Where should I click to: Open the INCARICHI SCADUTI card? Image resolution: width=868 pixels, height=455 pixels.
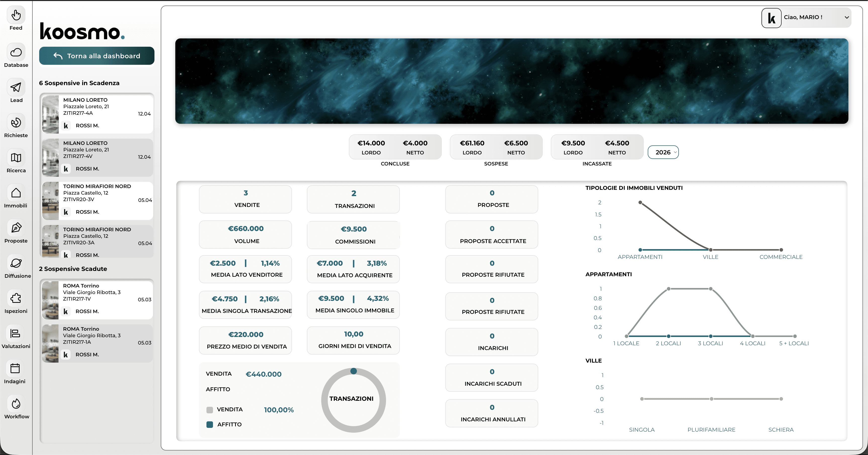(492, 378)
